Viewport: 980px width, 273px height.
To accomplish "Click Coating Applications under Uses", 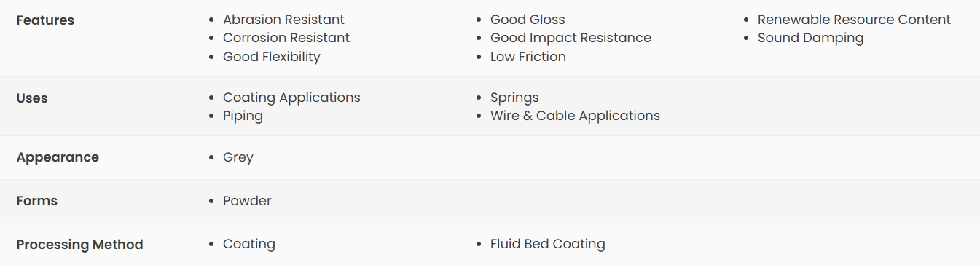I will click(291, 98).
